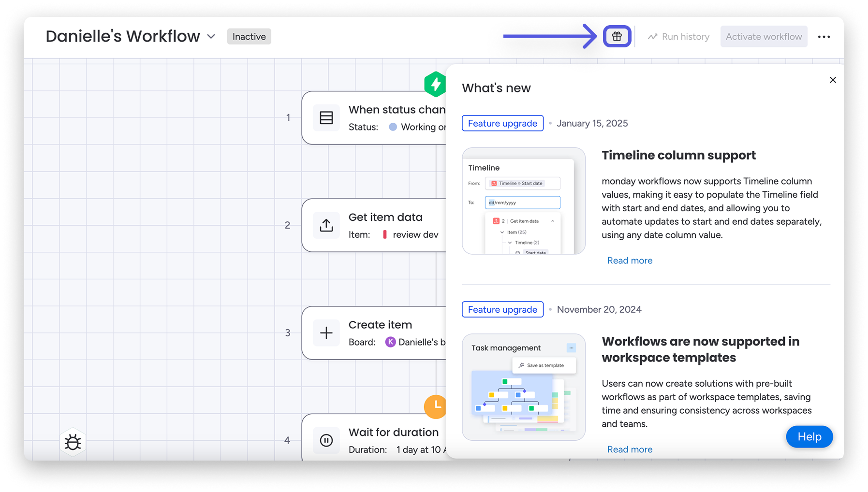Select the status change trigger table icon
Image resolution: width=868 pixels, height=492 pixels.
point(326,117)
